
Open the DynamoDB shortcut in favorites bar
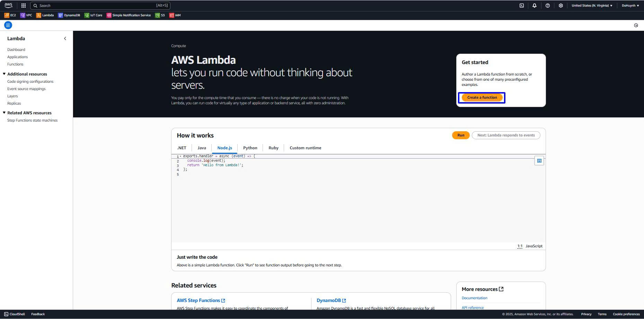[69, 15]
